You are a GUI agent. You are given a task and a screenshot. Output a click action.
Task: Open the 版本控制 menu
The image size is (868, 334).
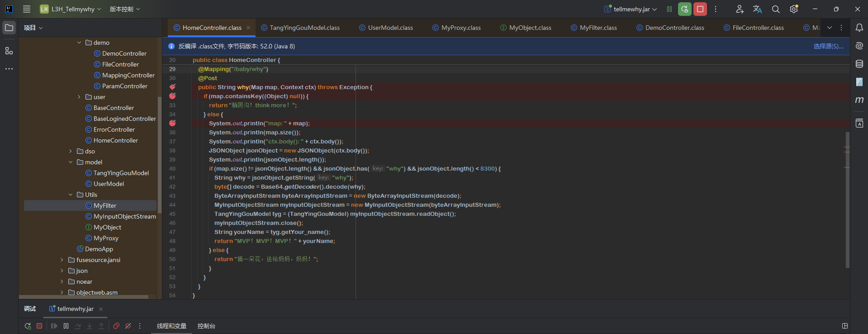tap(124, 9)
